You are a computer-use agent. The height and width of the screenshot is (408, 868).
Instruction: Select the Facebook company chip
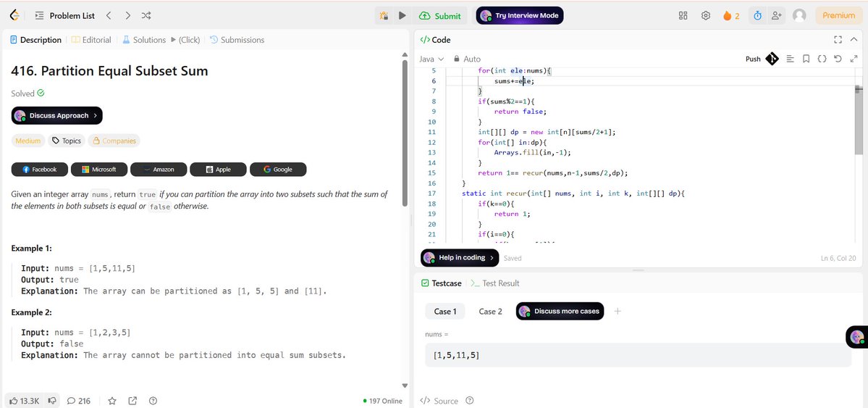pyautogui.click(x=39, y=170)
